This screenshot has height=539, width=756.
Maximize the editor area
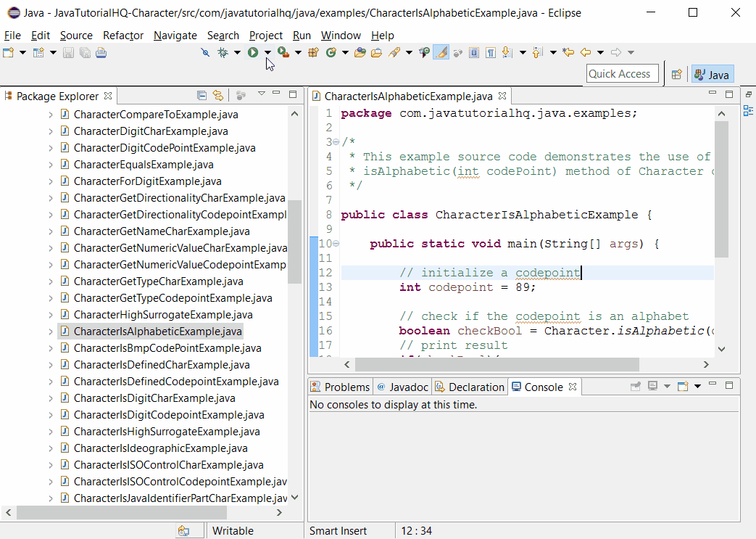coord(729,94)
